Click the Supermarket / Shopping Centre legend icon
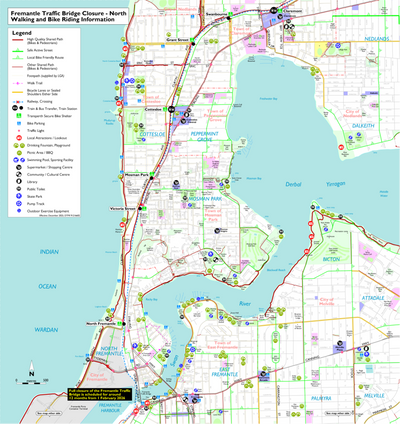Image resolution: width=400 pixels, height=424 pixels. point(19,167)
